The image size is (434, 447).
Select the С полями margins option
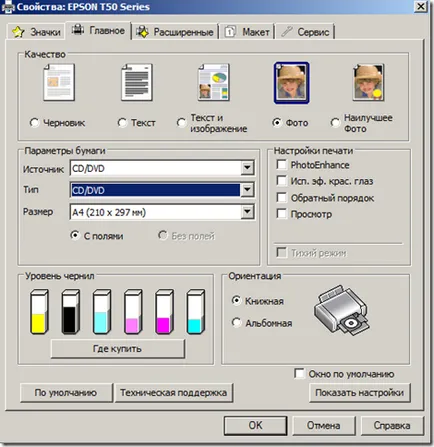(75, 235)
